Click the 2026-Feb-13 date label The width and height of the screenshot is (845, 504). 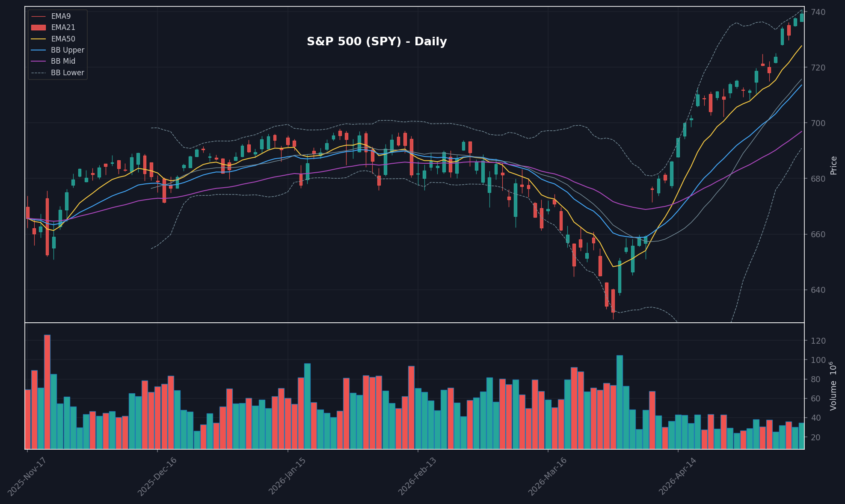[x=418, y=477]
